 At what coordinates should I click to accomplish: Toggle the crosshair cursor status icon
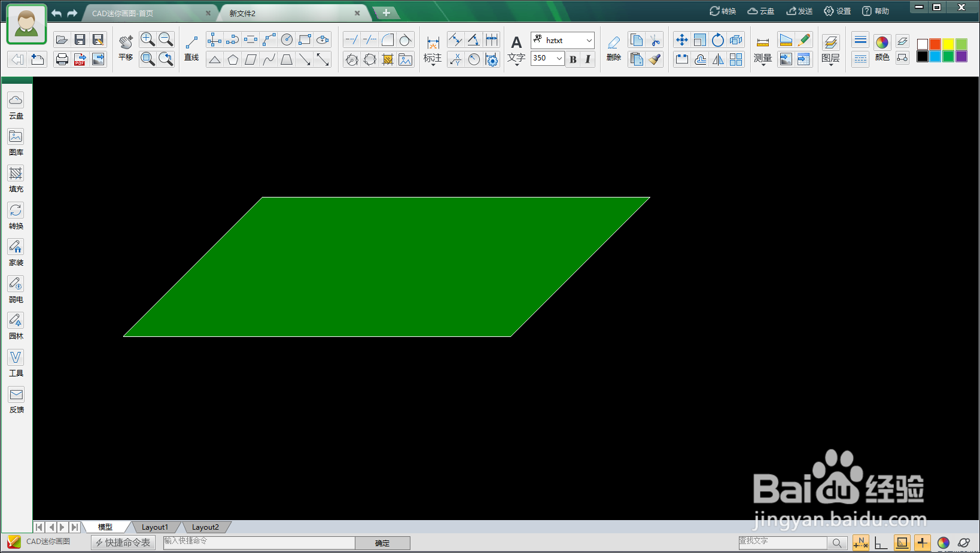click(922, 543)
